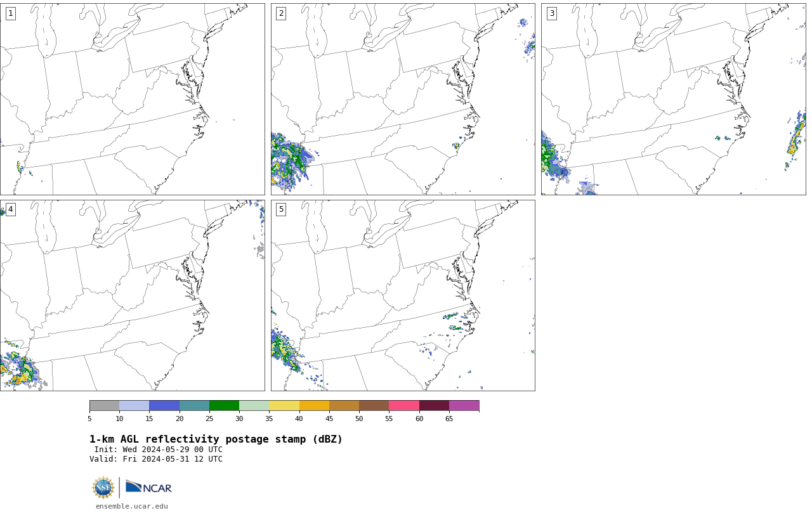
Task: Click the NCAR logo
Action: pos(148,487)
